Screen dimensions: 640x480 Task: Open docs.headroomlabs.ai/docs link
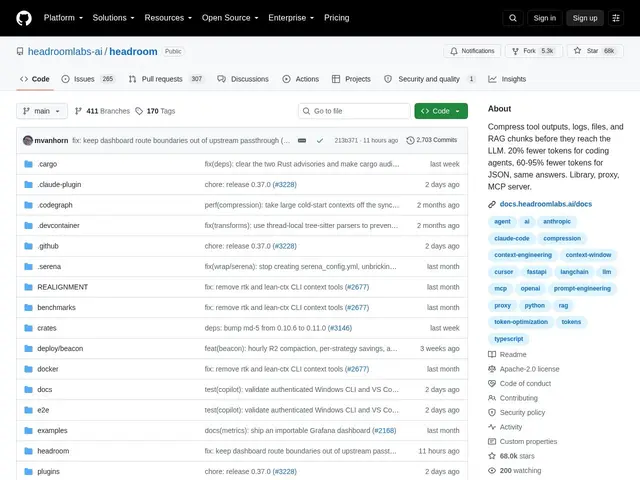pyautogui.click(x=546, y=204)
